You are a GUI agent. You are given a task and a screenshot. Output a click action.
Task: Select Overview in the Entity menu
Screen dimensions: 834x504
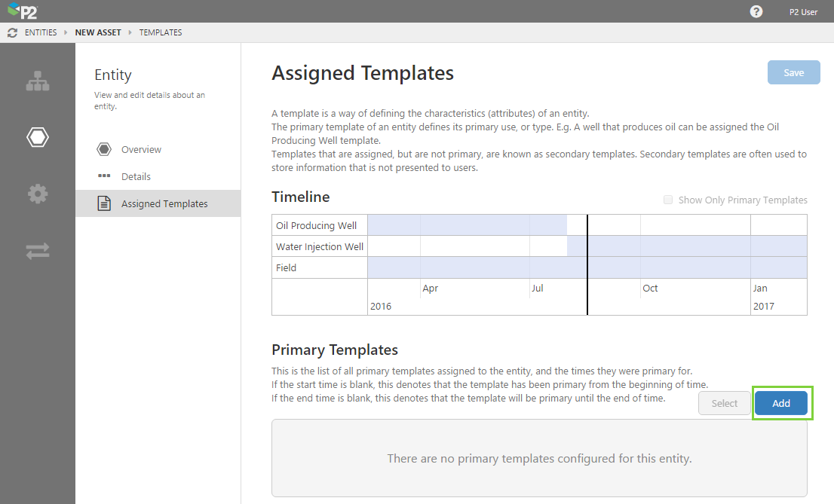point(141,149)
